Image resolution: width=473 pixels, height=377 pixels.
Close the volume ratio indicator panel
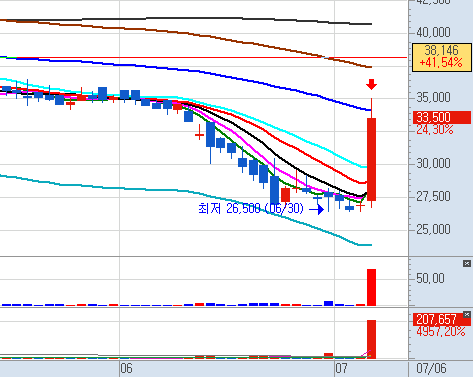(x=467, y=264)
